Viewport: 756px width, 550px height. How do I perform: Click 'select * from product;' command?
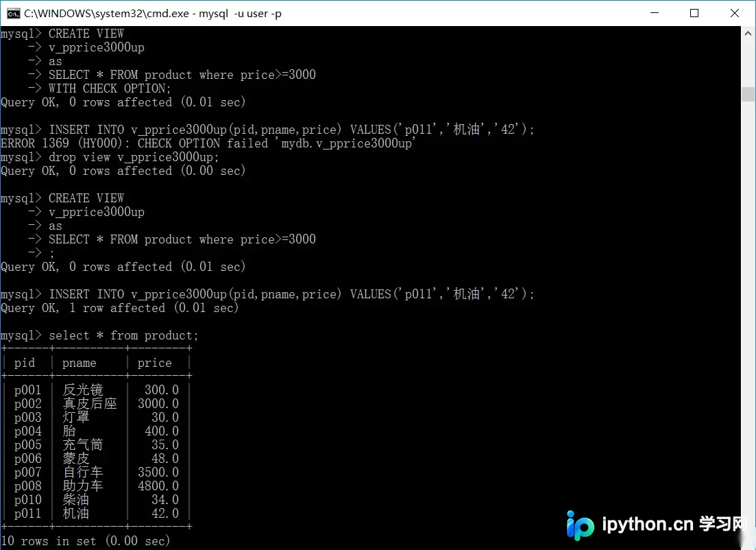[x=123, y=335]
